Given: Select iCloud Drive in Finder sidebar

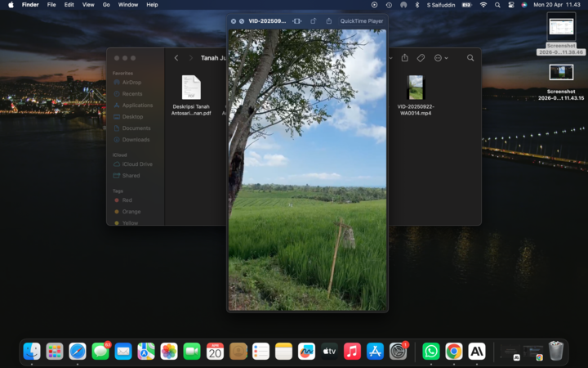Looking at the screenshot, I should click(x=136, y=164).
